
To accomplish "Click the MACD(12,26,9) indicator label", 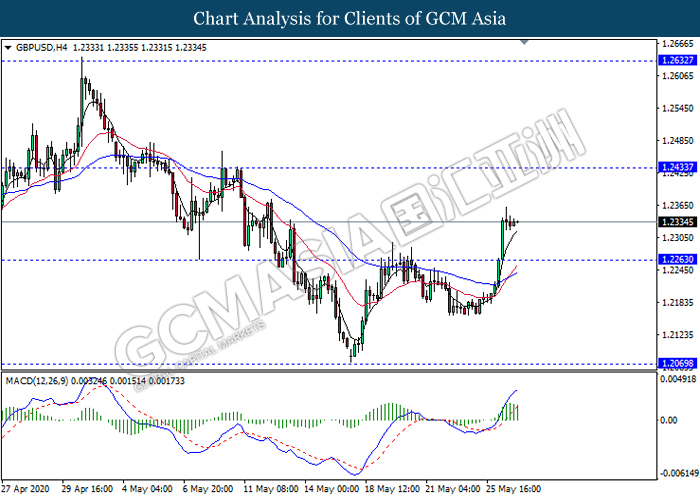I will pos(37,381).
